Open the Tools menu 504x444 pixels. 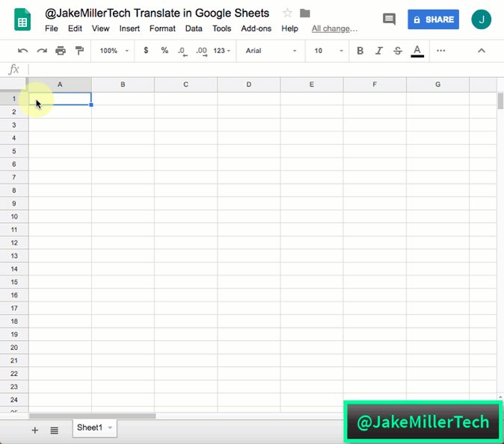click(x=222, y=28)
